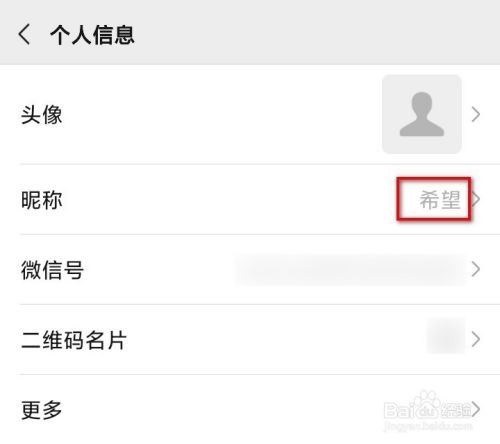Select the 二维码名片 label

tap(74, 340)
